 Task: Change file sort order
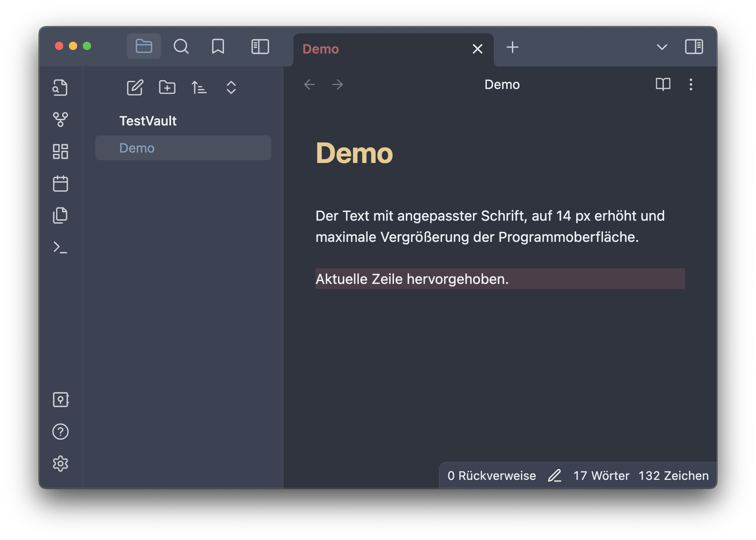(x=199, y=87)
